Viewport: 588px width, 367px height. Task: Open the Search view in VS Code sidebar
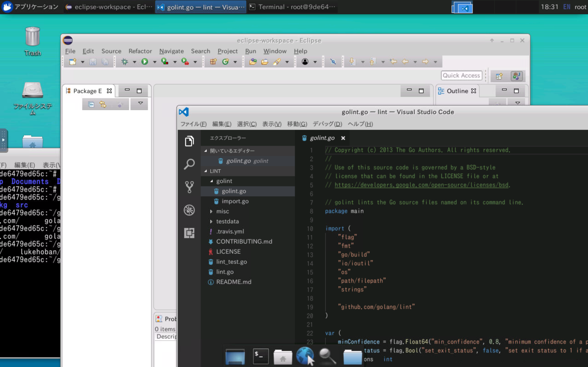coord(189,164)
